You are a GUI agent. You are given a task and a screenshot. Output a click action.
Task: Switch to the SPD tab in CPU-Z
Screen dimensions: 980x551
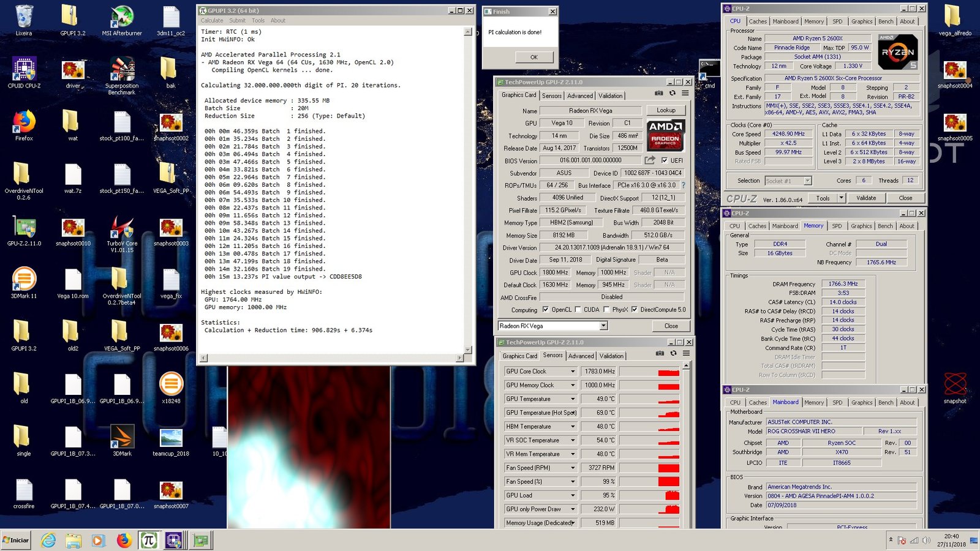[x=837, y=21]
